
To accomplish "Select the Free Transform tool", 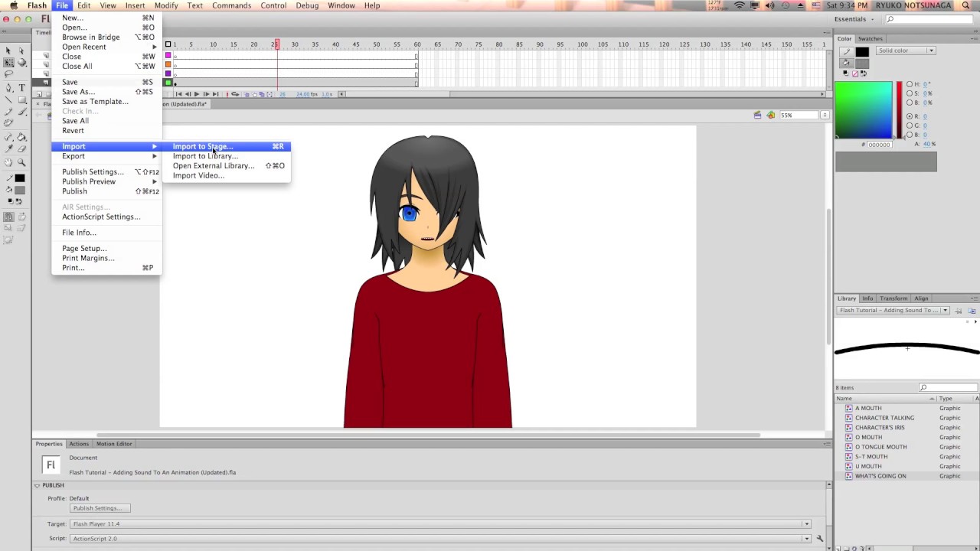I will tap(8, 62).
